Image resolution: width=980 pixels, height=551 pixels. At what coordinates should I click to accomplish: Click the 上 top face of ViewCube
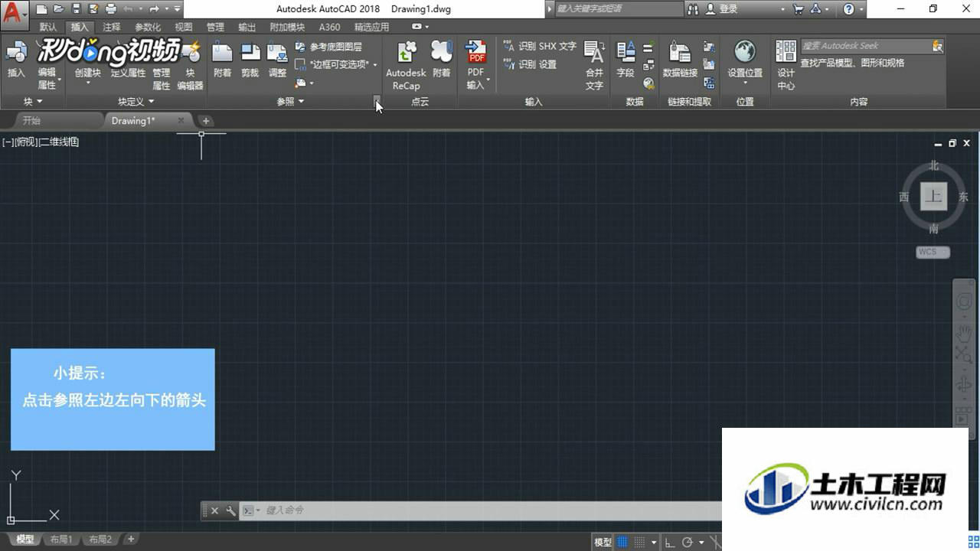(x=933, y=196)
